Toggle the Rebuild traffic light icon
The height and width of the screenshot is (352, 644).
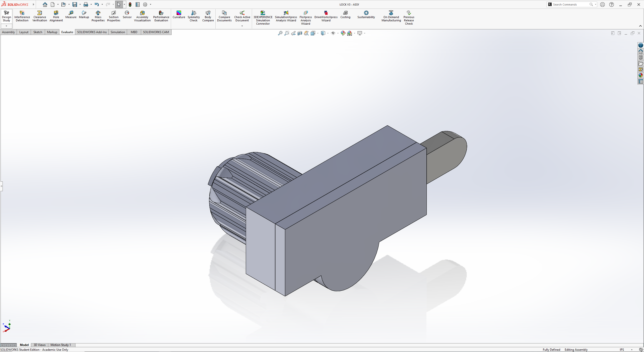130,5
